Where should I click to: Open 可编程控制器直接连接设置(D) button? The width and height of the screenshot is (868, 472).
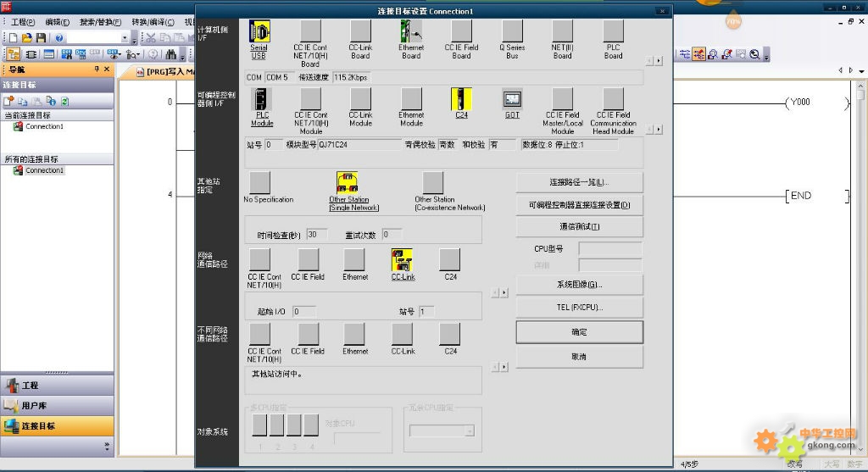(579, 205)
